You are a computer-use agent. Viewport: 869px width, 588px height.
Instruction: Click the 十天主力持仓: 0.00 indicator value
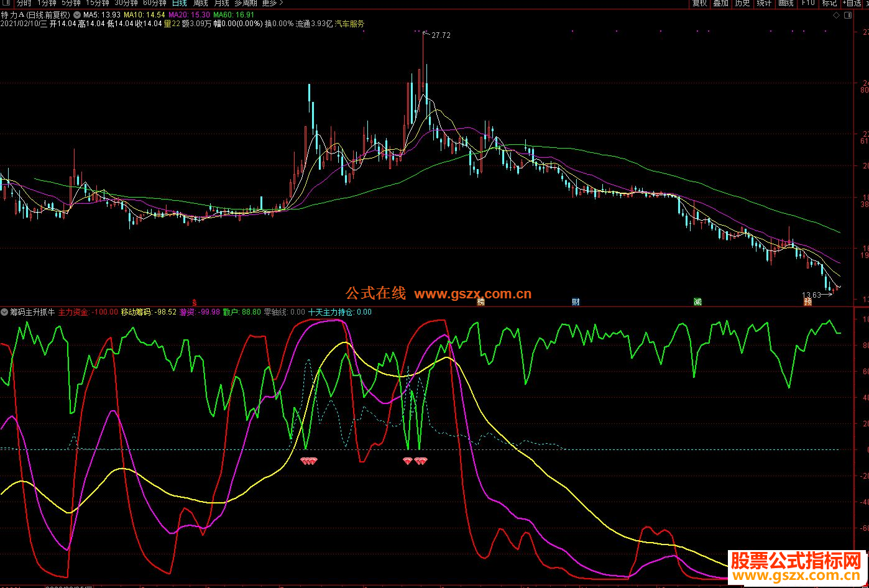(x=339, y=312)
